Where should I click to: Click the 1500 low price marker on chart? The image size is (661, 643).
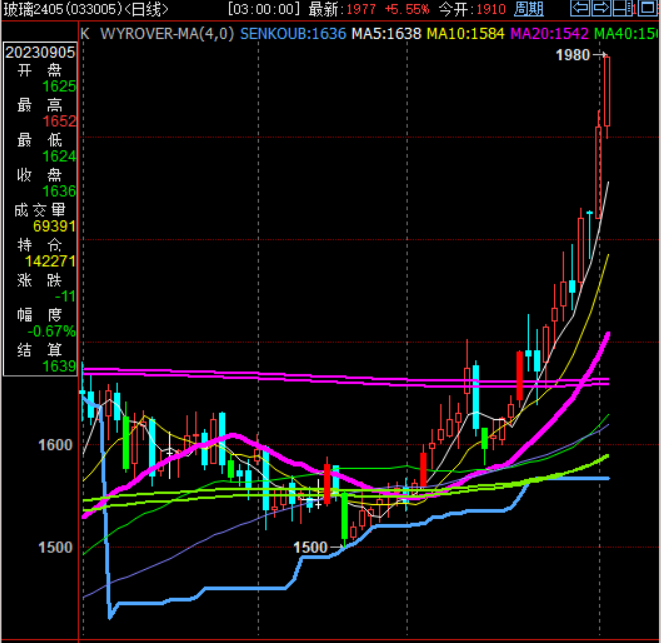pos(310,547)
